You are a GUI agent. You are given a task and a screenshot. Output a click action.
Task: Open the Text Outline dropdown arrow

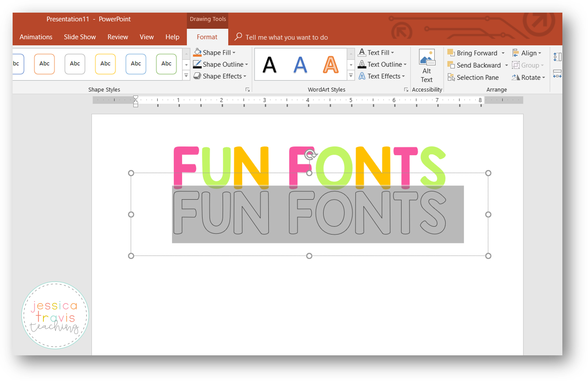coord(405,65)
